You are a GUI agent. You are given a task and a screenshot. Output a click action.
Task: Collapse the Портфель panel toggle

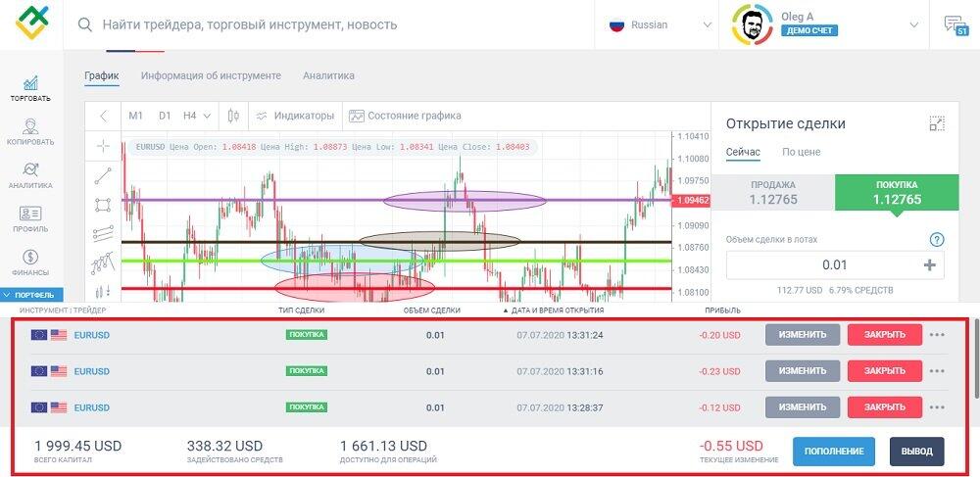[x=31, y=295]
